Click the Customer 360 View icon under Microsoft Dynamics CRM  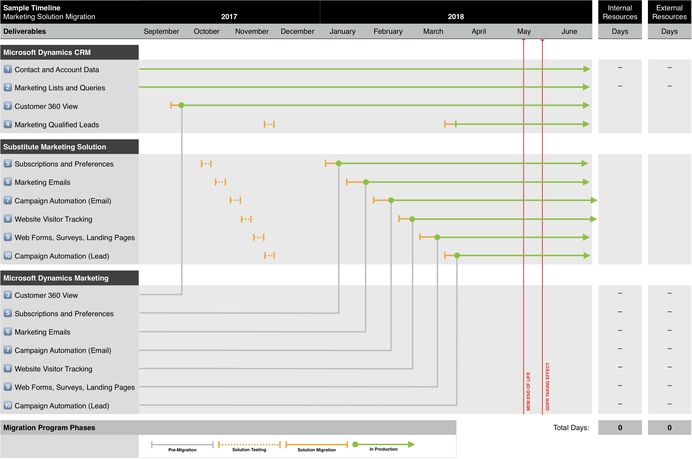pos(8,106)
